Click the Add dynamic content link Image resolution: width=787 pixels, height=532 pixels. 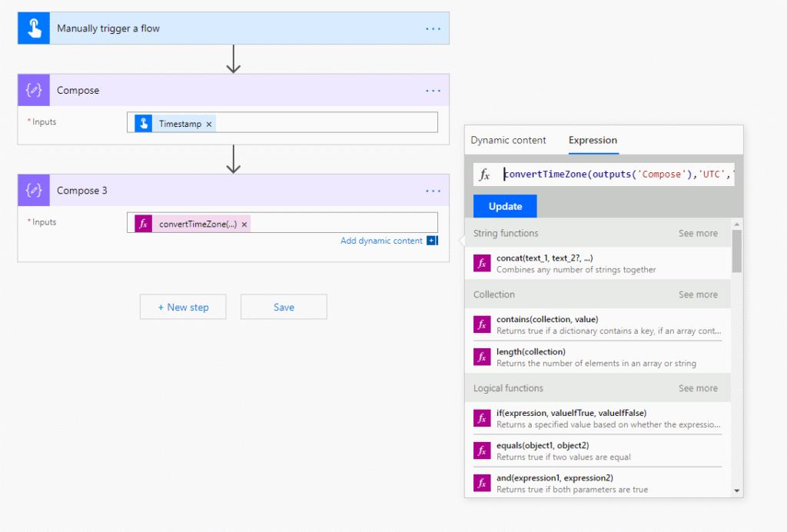coord(381,241)
